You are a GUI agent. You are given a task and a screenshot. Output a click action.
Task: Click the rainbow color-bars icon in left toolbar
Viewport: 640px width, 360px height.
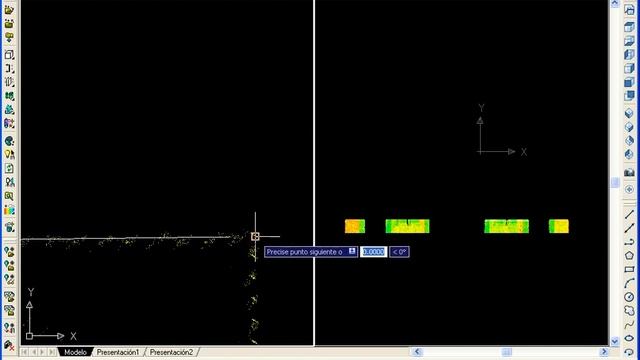(x=9, y=210)
